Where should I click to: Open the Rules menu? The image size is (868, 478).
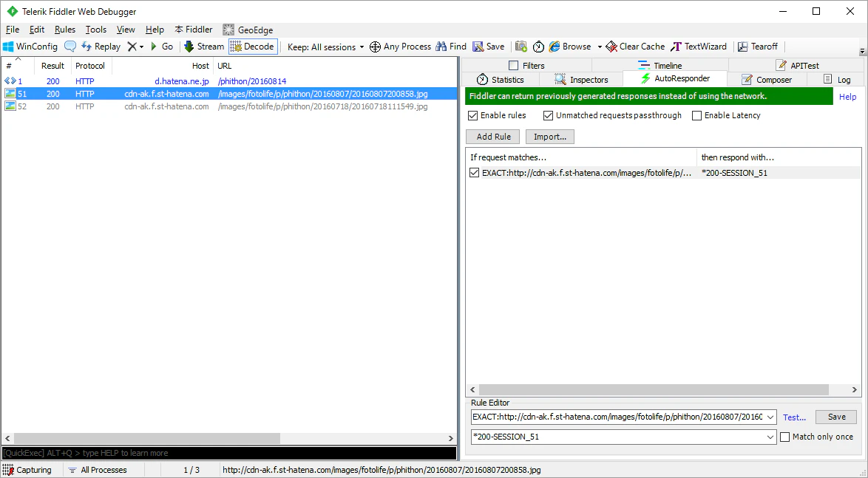pyautogui.click(x=65, y=30)
